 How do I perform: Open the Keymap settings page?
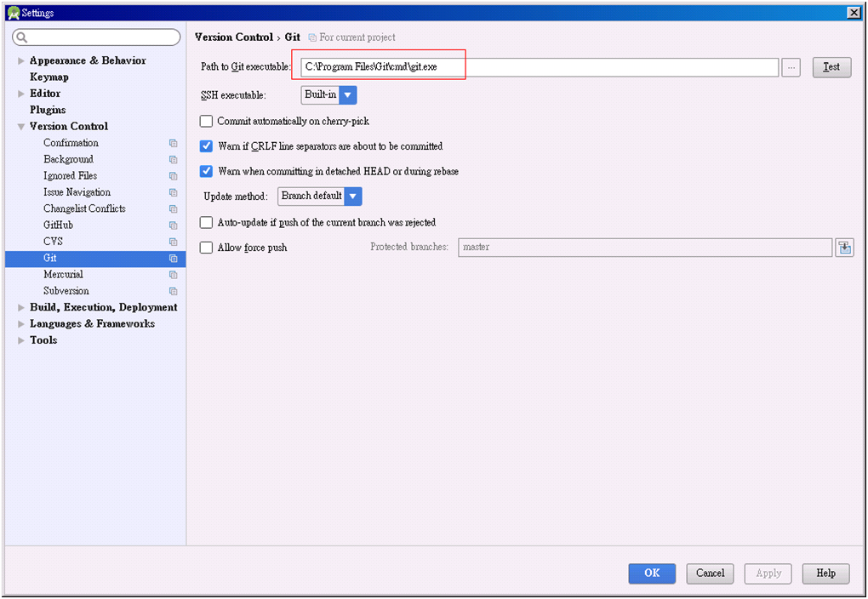click(x=49, y=77)
